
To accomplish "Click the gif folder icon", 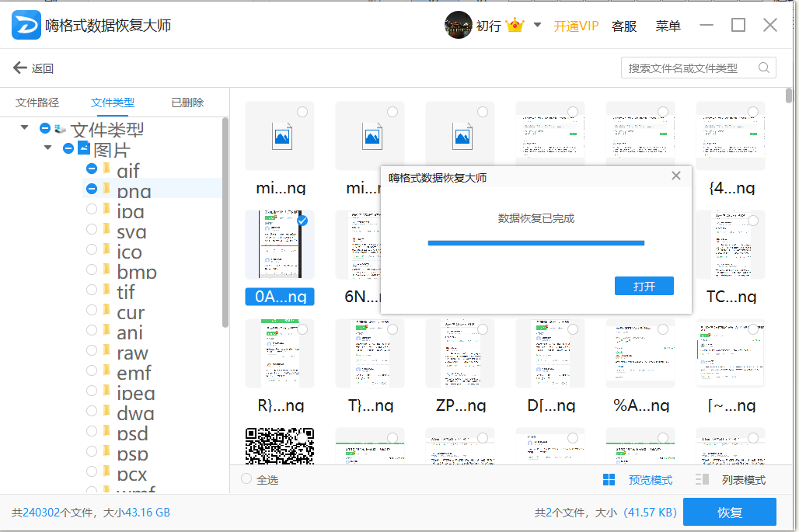I will tap(106, 168).
